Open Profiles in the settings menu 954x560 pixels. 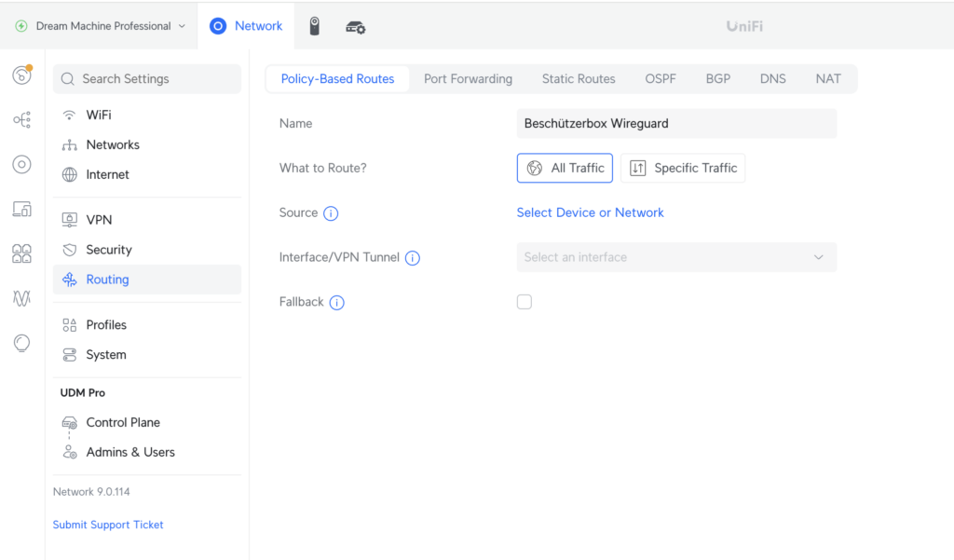click(x=106, y=324)
